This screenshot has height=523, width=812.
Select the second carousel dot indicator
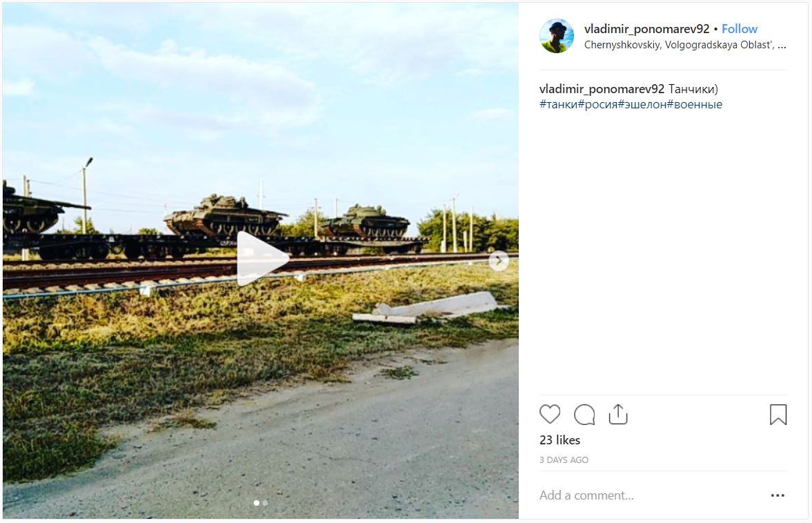pos(265,503)
